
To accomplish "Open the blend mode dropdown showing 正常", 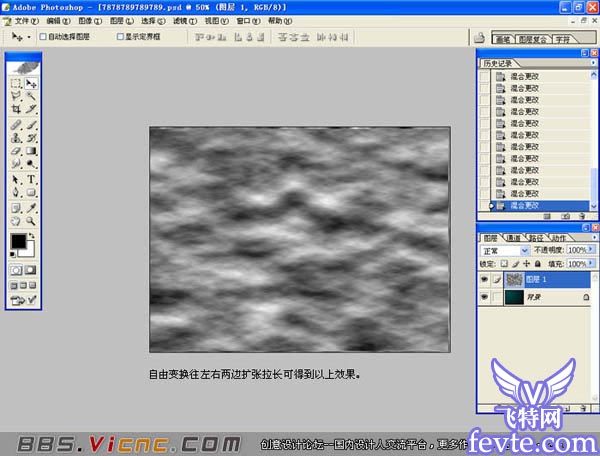I will pos(506,250).
